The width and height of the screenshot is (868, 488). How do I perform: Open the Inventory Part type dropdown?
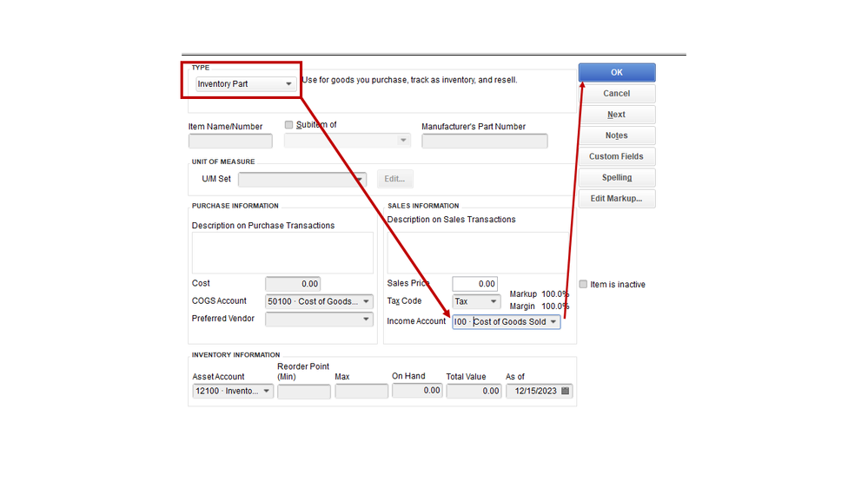coord(245,84)
